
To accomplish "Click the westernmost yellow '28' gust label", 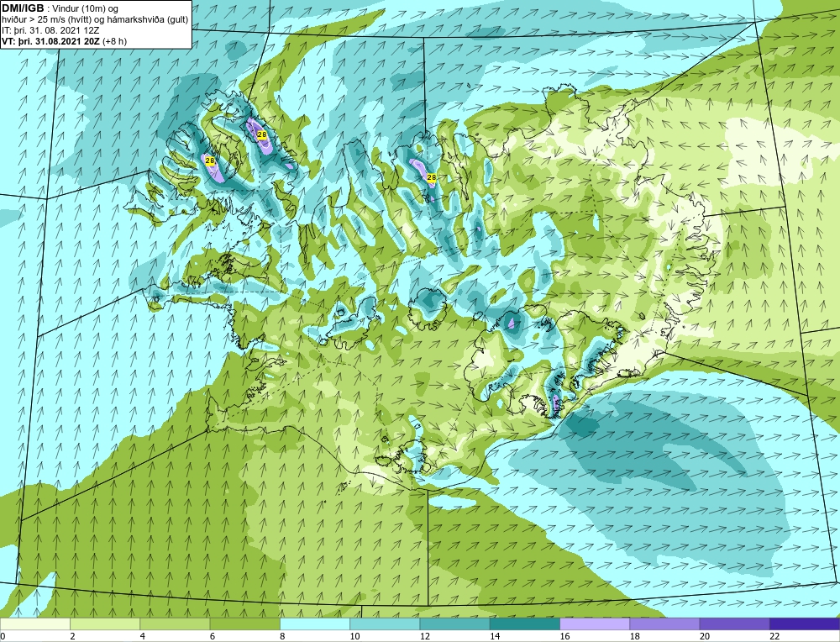I will click(209, 160).
